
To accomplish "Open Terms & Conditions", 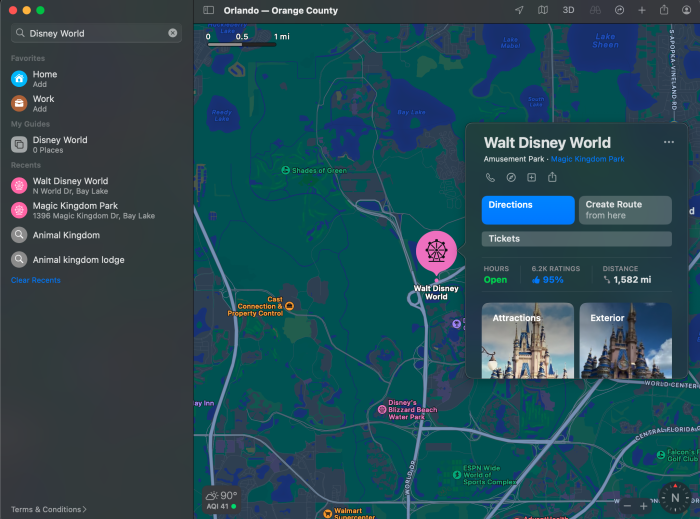I will (49, 509).
